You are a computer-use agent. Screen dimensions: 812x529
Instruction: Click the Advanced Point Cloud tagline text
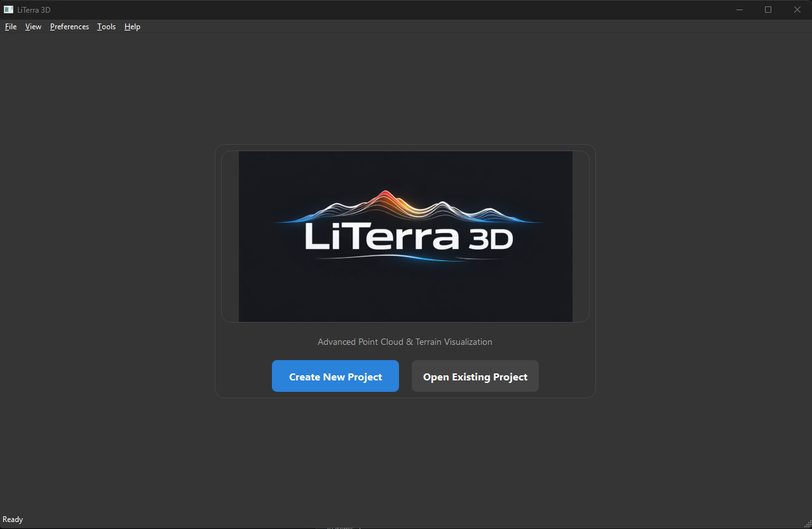pos(405,342)
